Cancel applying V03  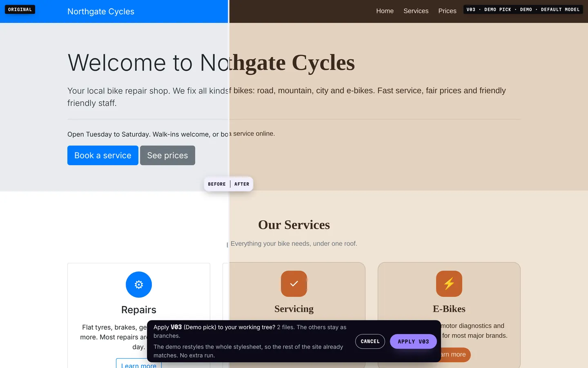pos(370,341)
